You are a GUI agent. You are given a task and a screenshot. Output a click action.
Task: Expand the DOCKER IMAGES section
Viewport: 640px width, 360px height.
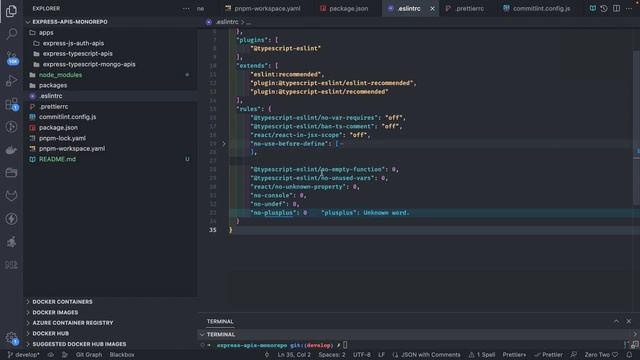point(55,312)
